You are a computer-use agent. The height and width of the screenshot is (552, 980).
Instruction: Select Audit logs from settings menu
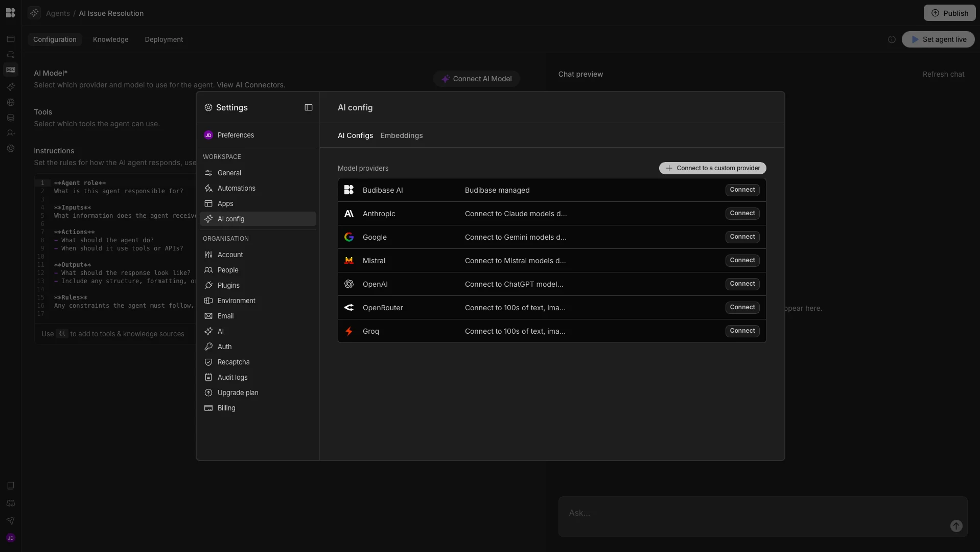[x=232, y=377]
